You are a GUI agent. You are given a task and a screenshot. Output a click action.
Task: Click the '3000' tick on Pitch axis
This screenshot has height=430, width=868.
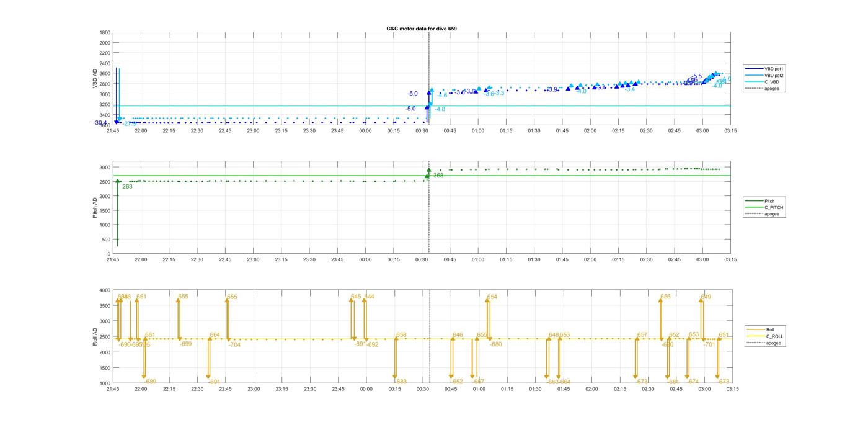coord(105,168)
